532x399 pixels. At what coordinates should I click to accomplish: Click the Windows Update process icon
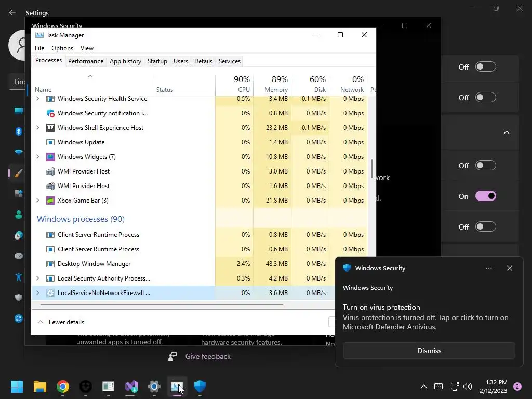[50, 142]
